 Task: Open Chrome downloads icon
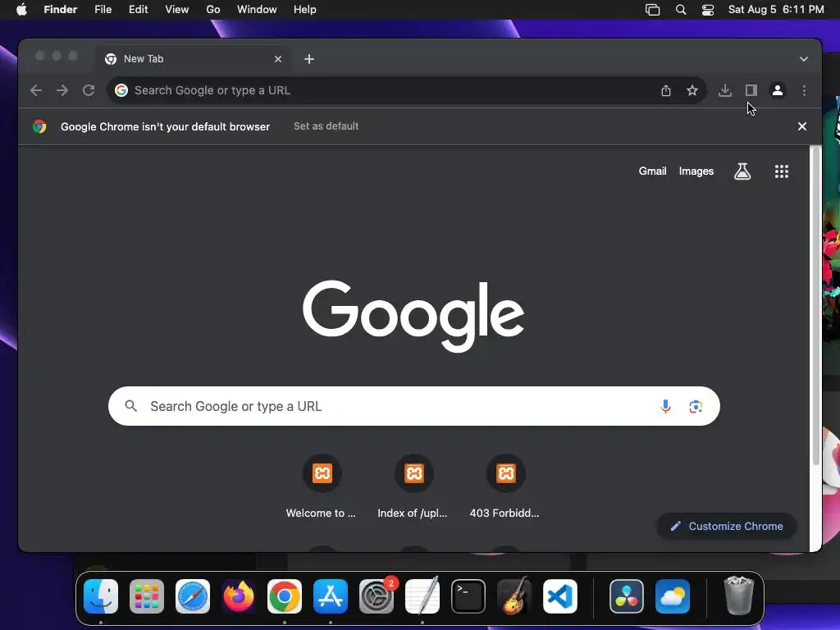[725, 90]
